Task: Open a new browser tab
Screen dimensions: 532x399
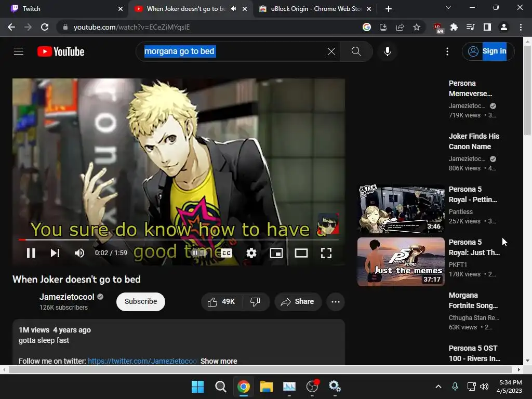Action: click(x=389, y=9)
